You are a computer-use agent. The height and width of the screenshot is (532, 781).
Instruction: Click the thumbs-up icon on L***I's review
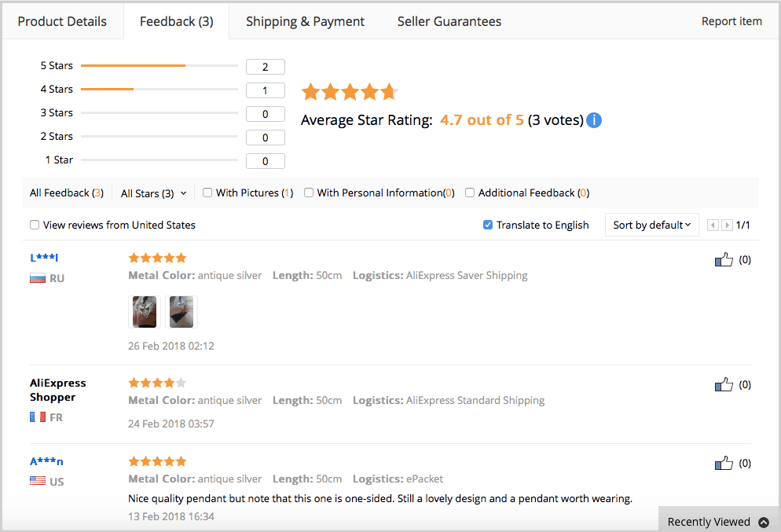click(724, 258)
